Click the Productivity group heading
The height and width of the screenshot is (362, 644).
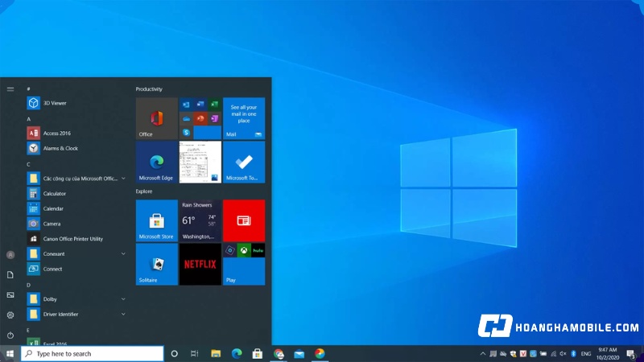[149, 89]
